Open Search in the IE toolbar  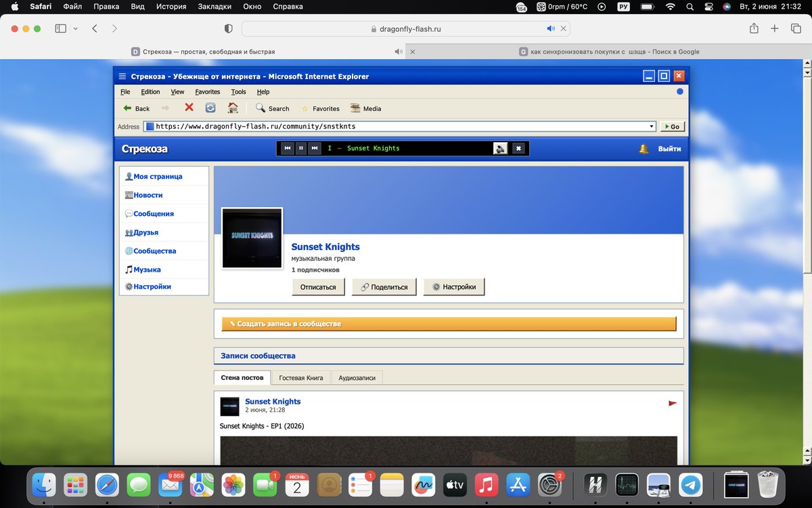click(x=272, y=108)
